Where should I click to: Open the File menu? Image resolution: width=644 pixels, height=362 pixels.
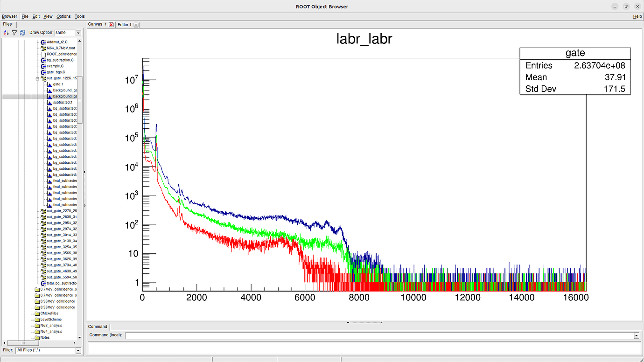coord(25,16)
